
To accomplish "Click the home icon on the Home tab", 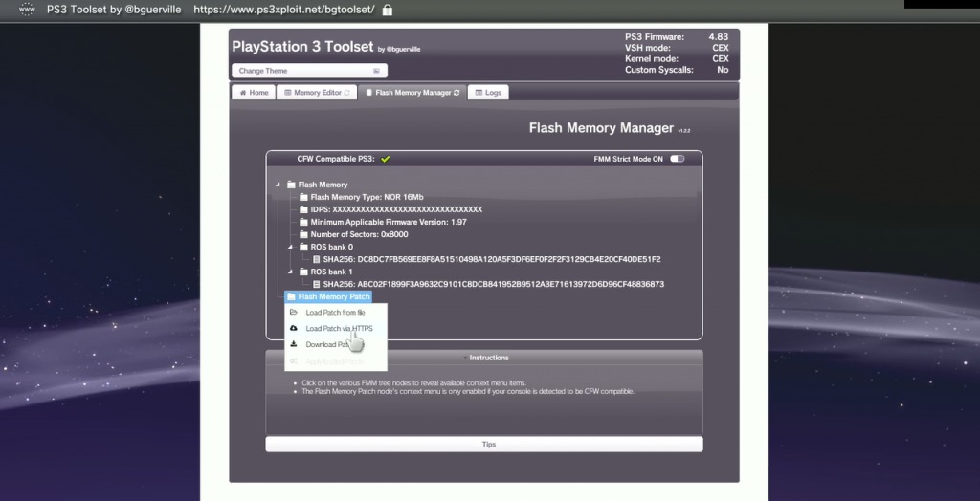I will click(243, 93).
